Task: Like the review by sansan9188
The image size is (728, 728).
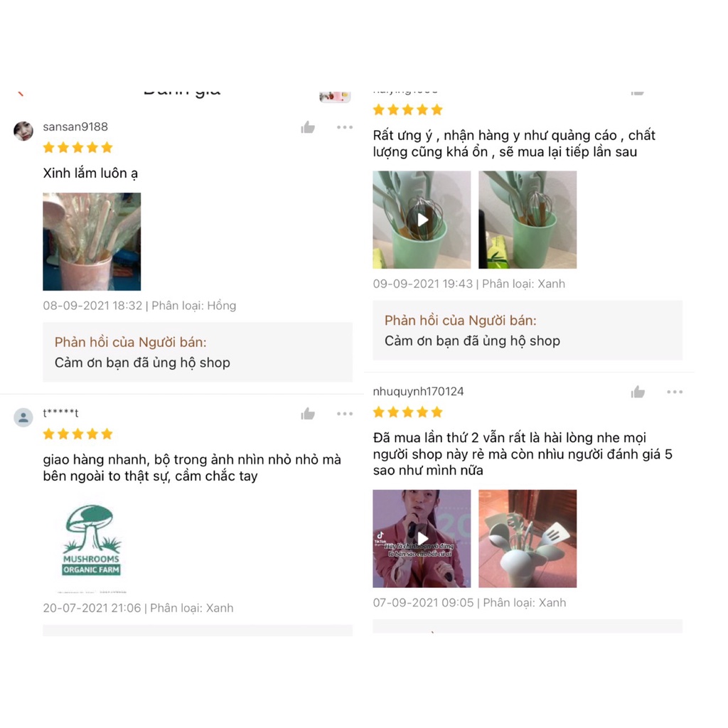Action: pyautogui.click(x=308, y=127)
